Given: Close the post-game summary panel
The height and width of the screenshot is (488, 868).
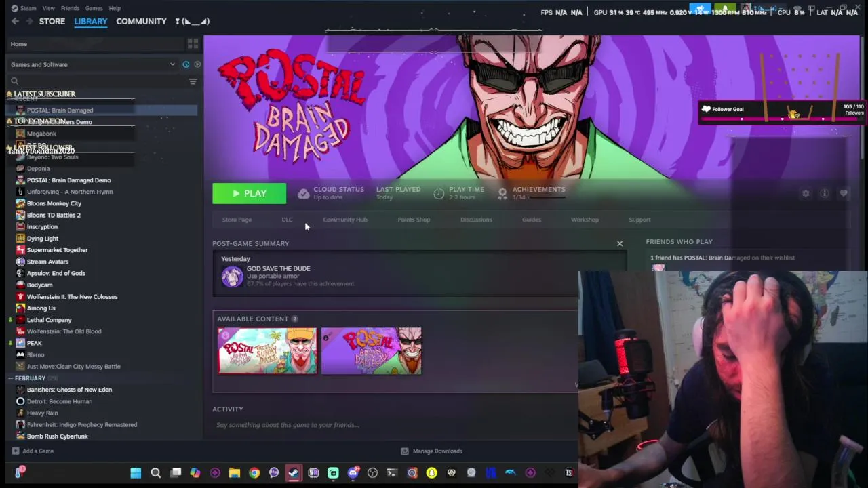Looking at the screenshot, I should click(x=620, y=243).
